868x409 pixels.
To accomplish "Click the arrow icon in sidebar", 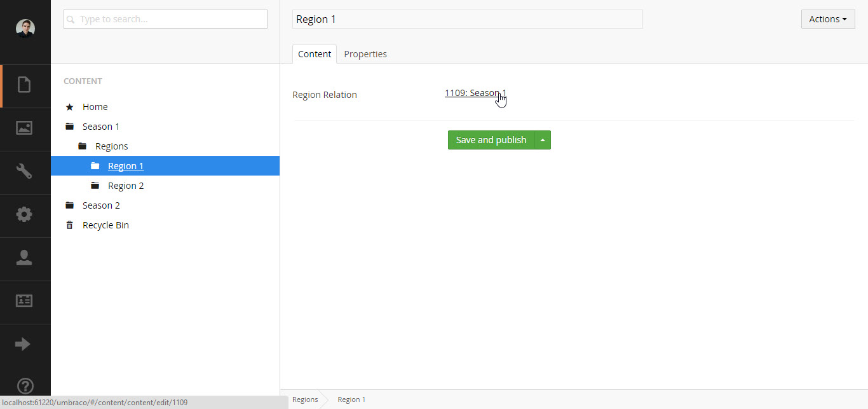I will [23, 344].
